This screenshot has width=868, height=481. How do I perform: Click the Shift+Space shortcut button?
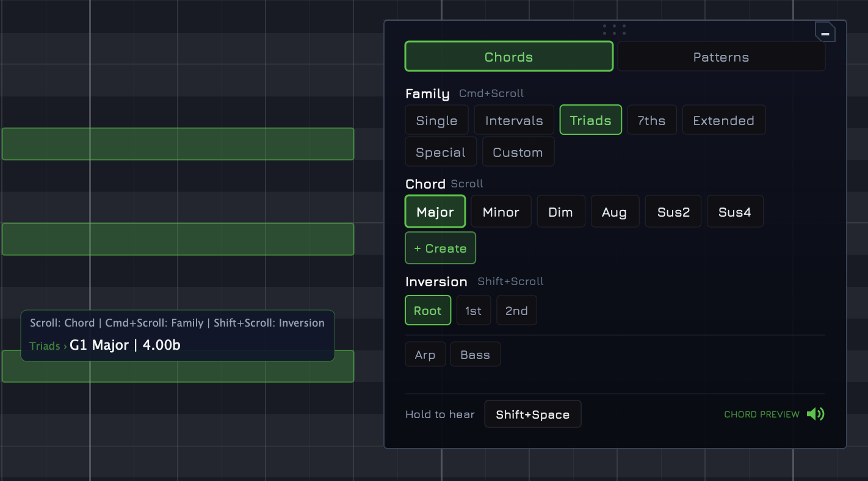[533, 414]
